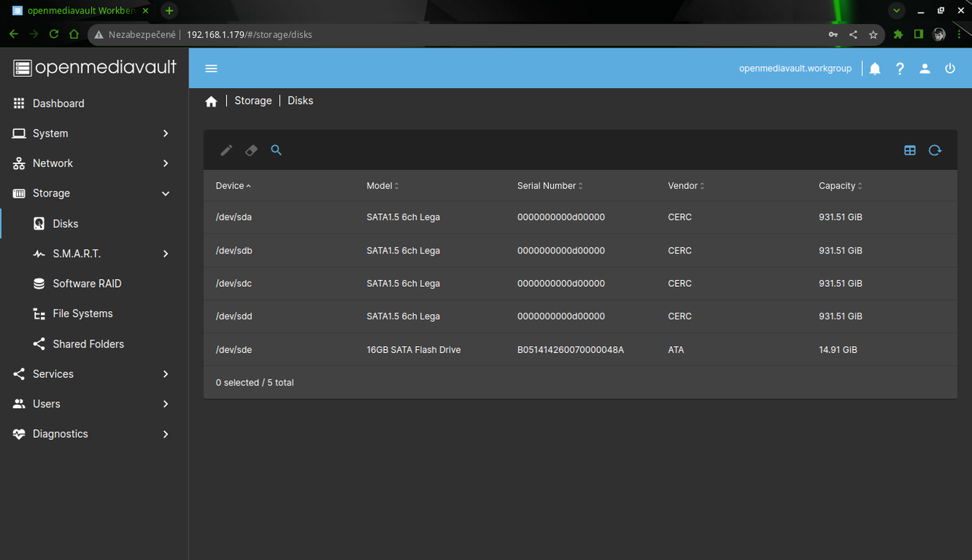Image resolution: width=972 pixels, height=560 pixels.
Task: Click the wipe eraser icon in disks toolbar
Action: [251, 150]
